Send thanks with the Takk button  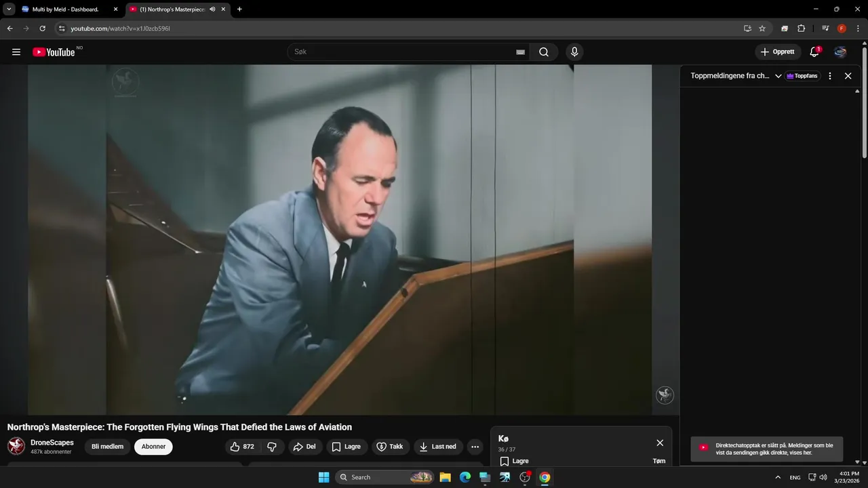coord(390,447)
